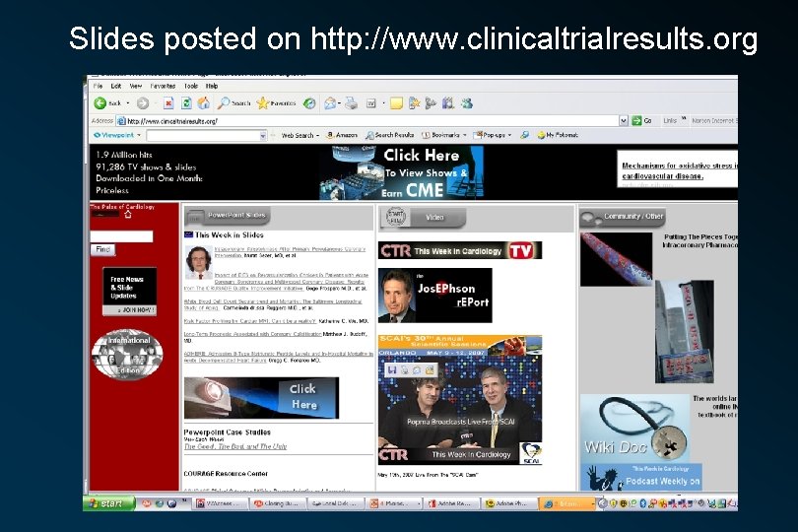Open the Tools menu

point(191,86)
